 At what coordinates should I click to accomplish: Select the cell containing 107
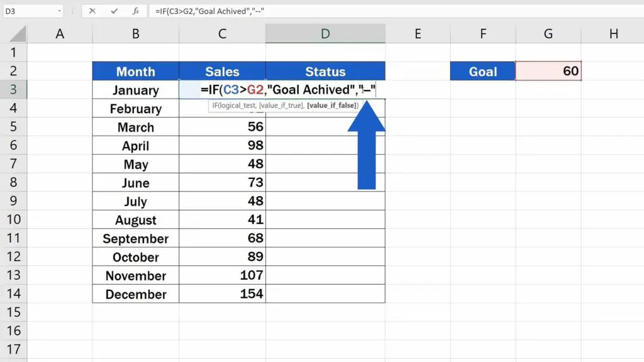tap(221, 275)
